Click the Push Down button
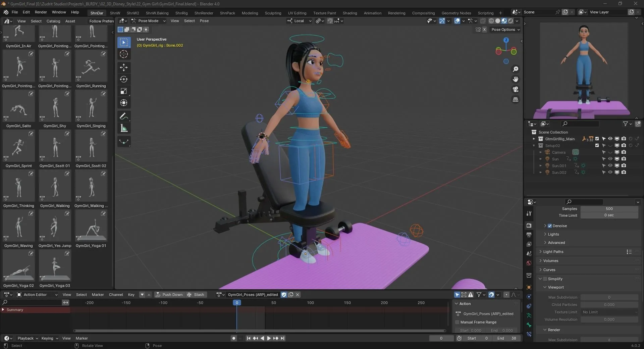The width and height of the screenshot is (644, 349). coord(170,294)
